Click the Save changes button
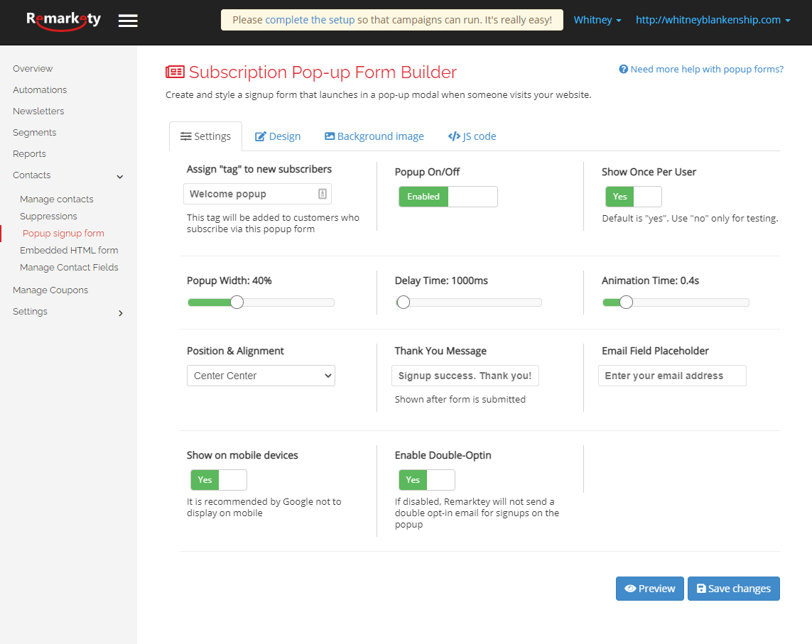The width and height of the screenshot is (812, 644). 733,589
